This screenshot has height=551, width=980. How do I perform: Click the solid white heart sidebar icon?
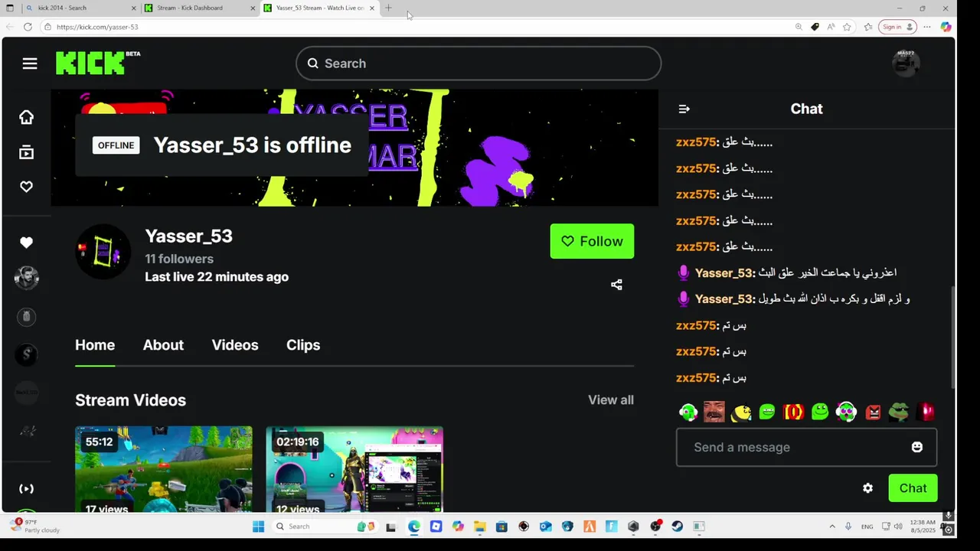point(26,243)
